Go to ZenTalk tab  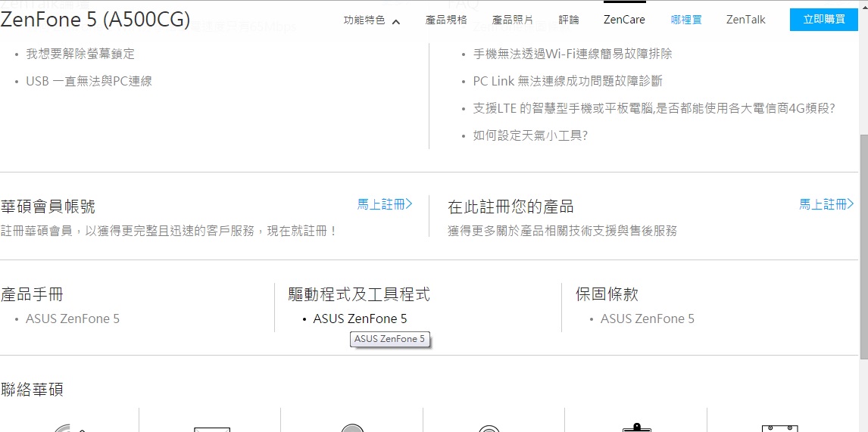coord(745,20)
